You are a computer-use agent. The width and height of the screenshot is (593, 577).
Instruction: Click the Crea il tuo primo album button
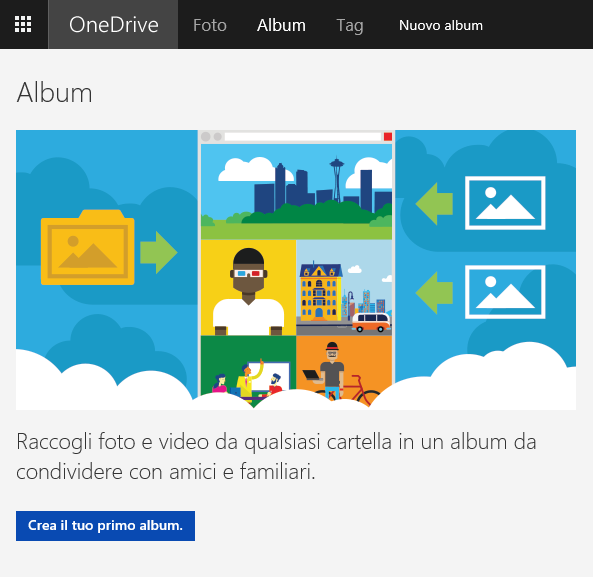click(106, 526)
